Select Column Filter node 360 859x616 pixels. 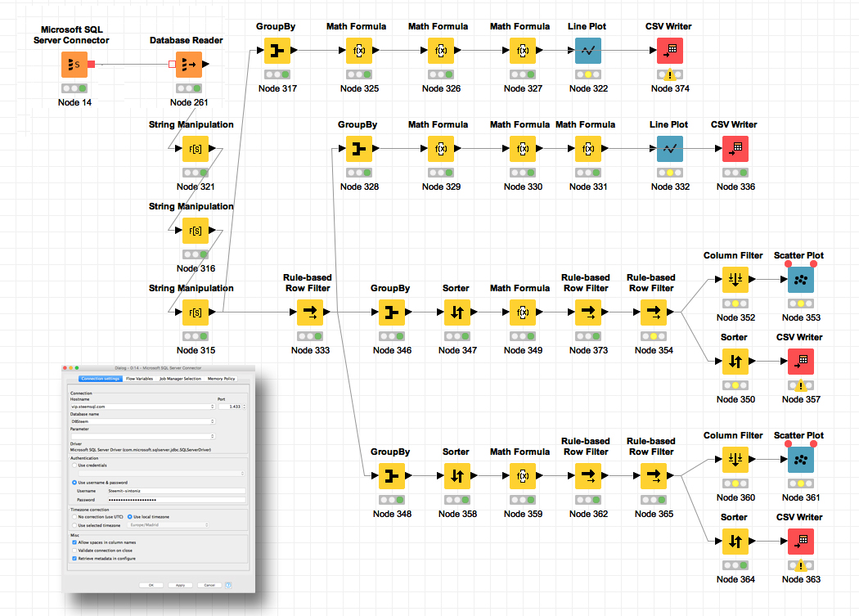(x=735, y=459)
